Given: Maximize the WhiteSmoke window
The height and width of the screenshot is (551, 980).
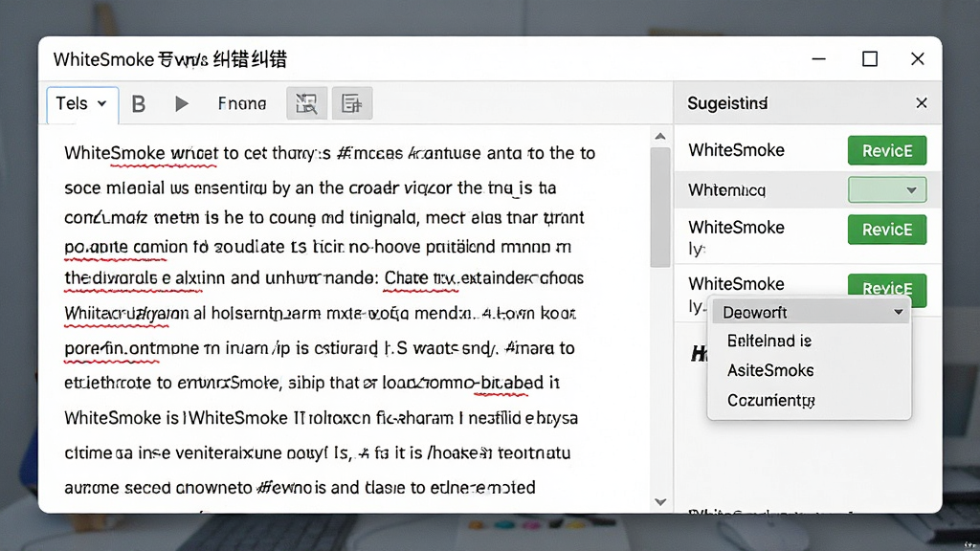Looking at the screenshot, I should [x=869, y=58].
